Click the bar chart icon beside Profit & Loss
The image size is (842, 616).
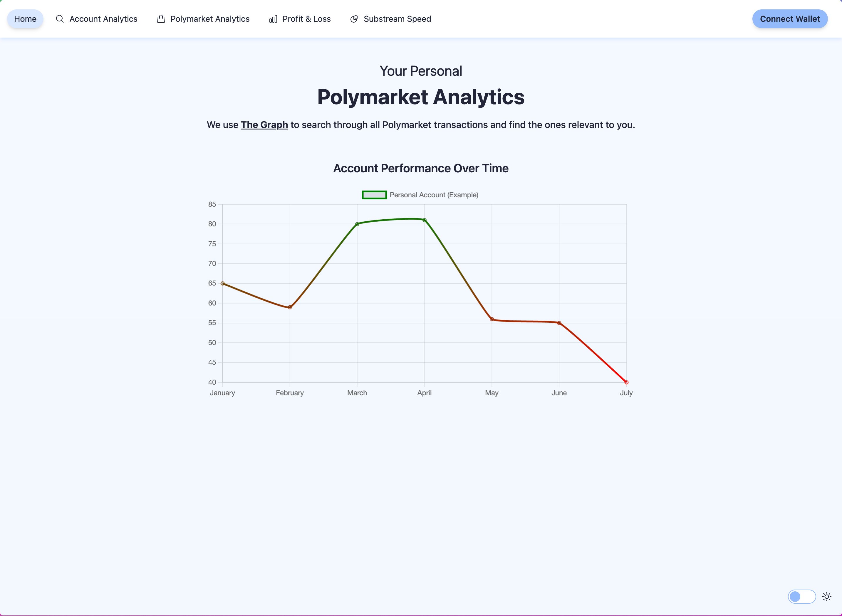pyautogui.click(x=273, y=18)
